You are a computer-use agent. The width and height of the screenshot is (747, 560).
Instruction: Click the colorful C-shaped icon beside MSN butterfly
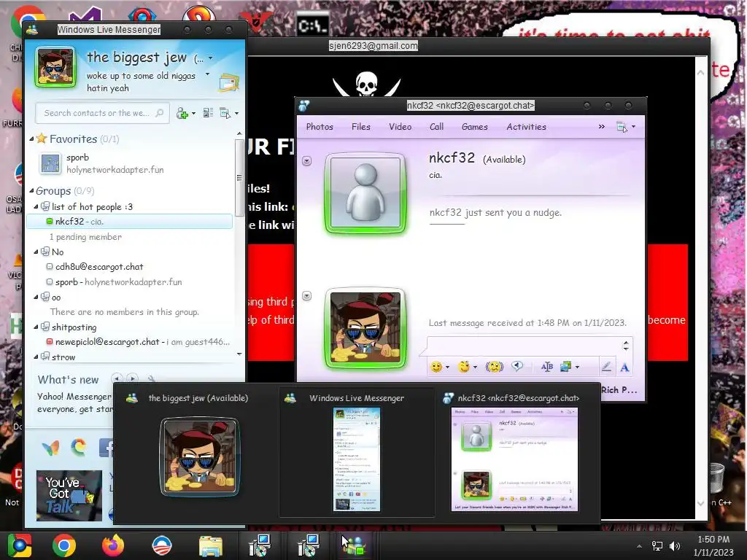pyautogui.click(x=79, y=447)
